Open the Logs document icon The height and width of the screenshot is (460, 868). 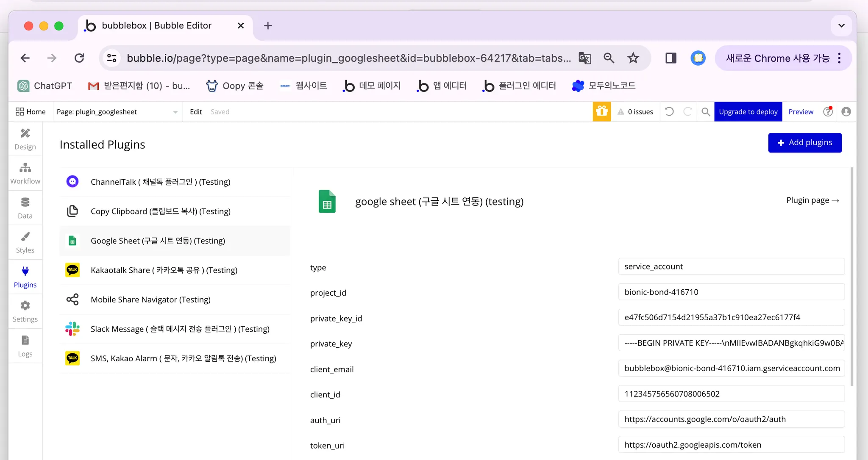(25, 341)
